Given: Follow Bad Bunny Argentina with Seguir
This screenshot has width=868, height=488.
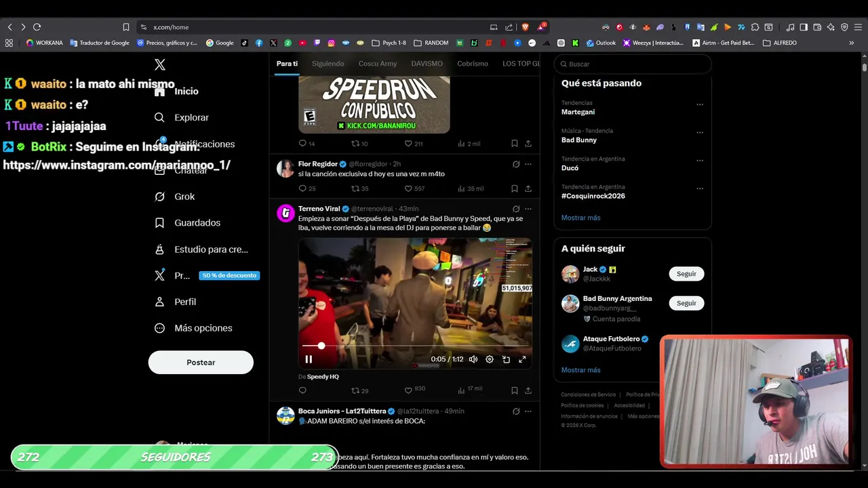Looking at the screenshot, I should (686, 303).
